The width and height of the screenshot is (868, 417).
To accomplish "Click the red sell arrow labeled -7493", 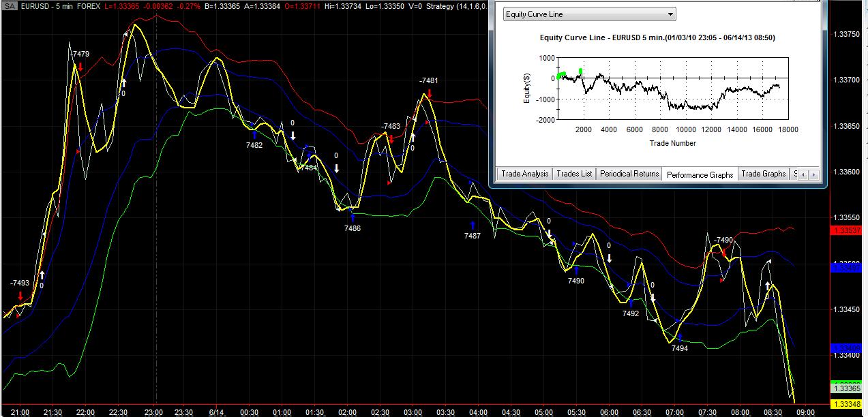I will coord(20,296).
